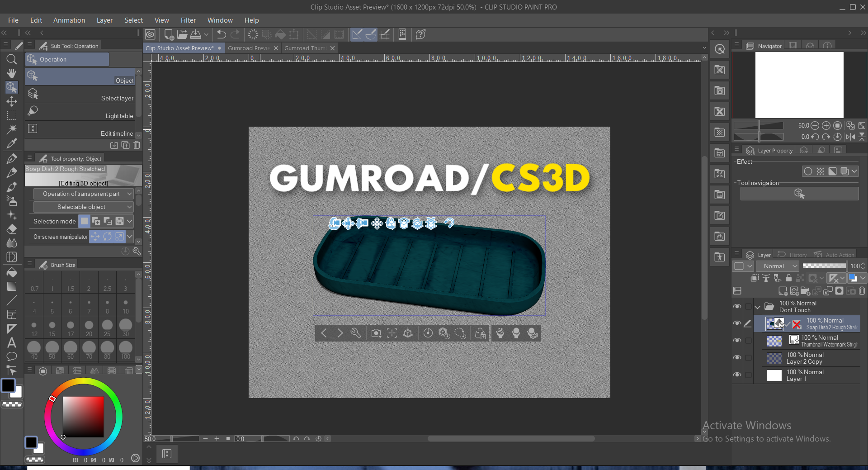
Task: Open the Clip Studio launcher icon
Action: pyautogui.click(x=150, y=34)
